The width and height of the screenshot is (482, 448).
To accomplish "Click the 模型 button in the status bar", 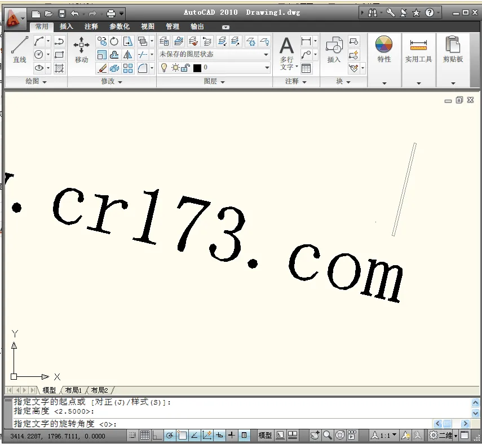I will [265, 436].
